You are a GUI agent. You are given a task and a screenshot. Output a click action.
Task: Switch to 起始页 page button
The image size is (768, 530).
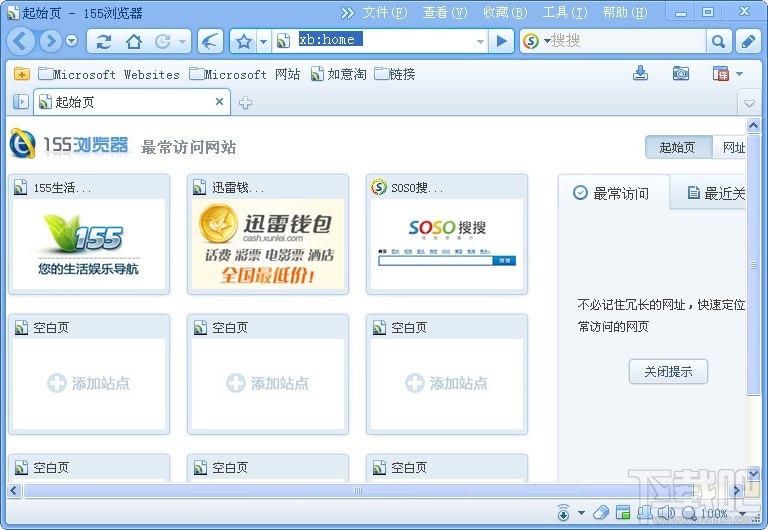(678, 147)
